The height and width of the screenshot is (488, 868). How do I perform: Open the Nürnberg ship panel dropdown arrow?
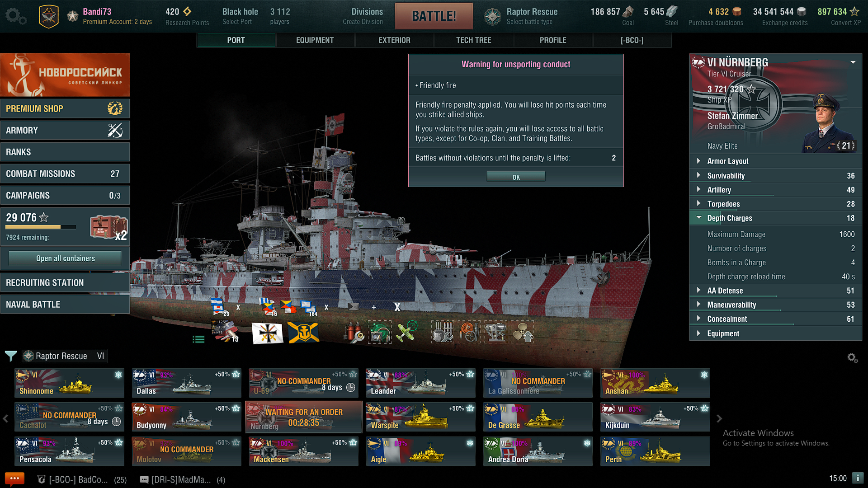853,62
